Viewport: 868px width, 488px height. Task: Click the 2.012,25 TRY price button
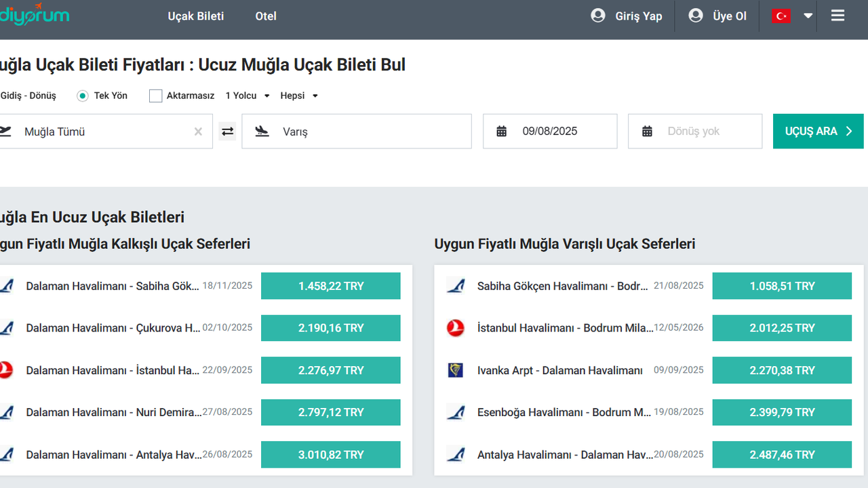point(782,328)
